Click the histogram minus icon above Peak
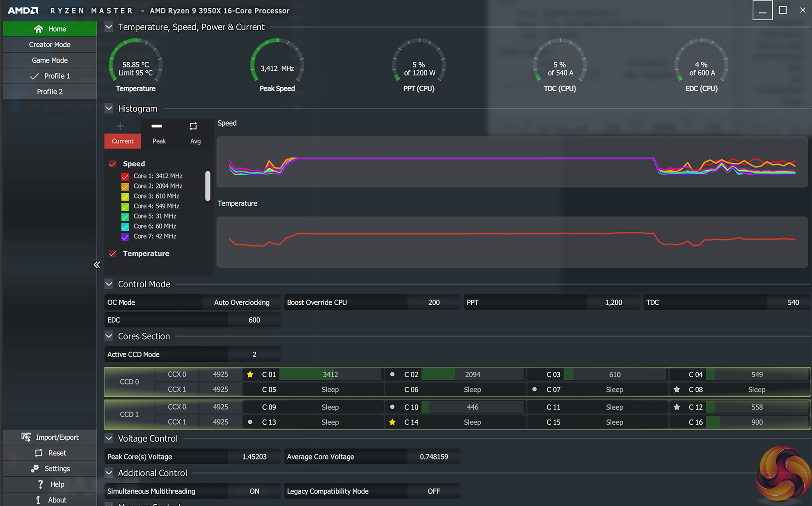This screenshot has width=812, height=506. pos(157,126)
